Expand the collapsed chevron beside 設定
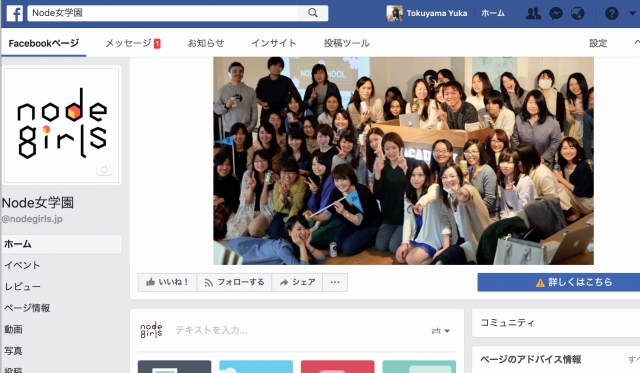 tap(637, 42)
